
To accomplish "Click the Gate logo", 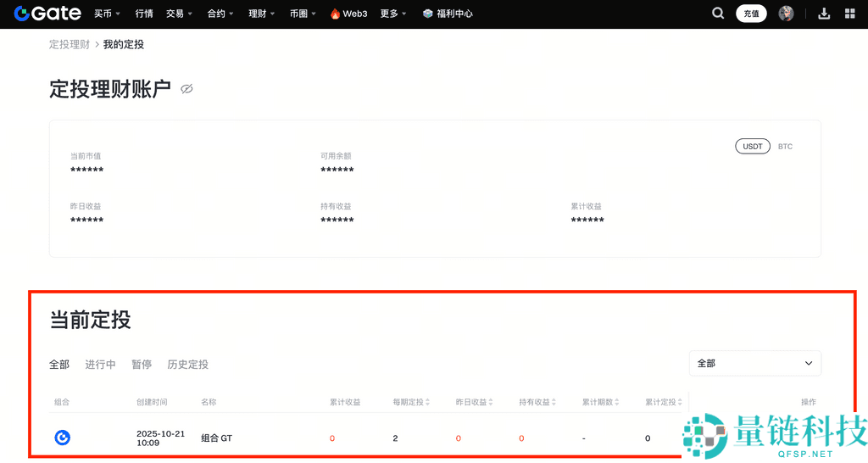I will click(47, 14).
